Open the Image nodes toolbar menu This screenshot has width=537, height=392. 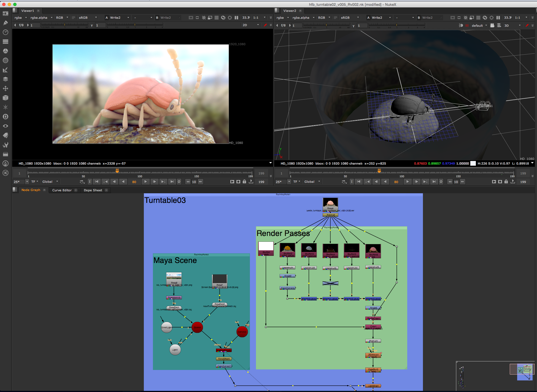6,14
